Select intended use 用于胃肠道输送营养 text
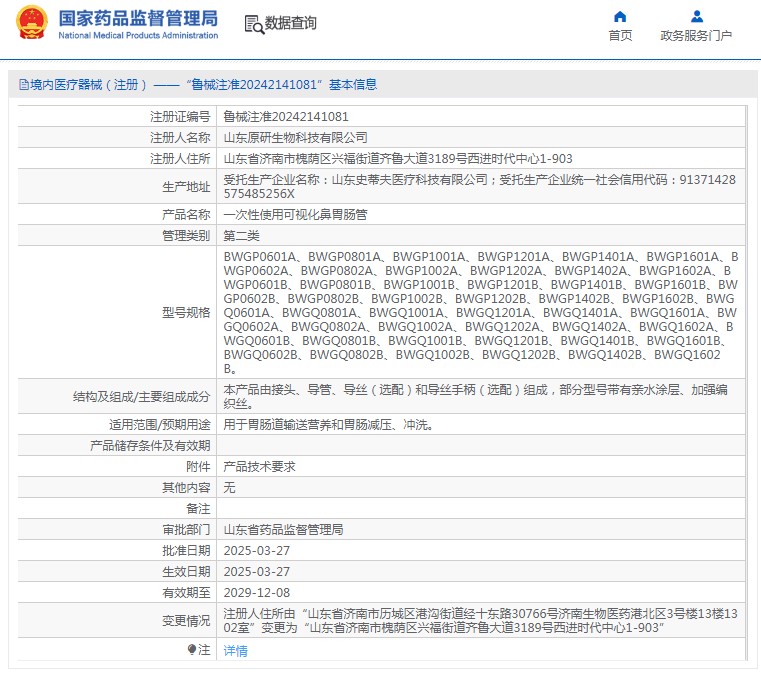 329,425
